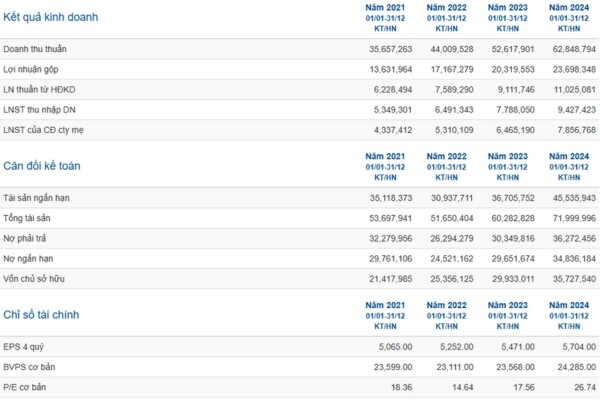Viewport: 600px width, 400px height.
Task: Click the 'Tổng tài sản' row label
Action: coord(29,218)
